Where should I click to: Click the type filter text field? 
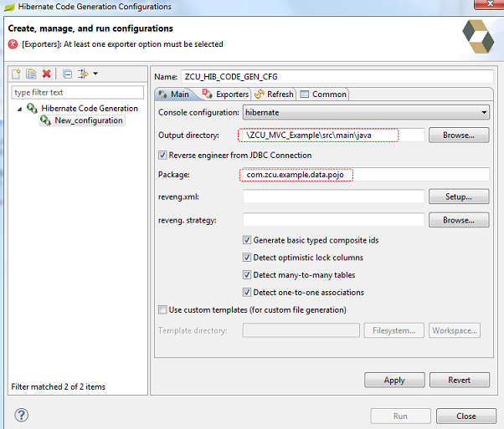click(78, 93)
